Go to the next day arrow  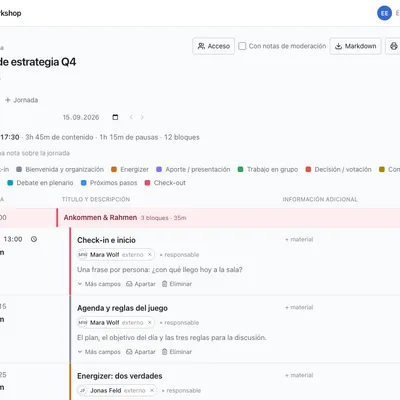point(142,117)
